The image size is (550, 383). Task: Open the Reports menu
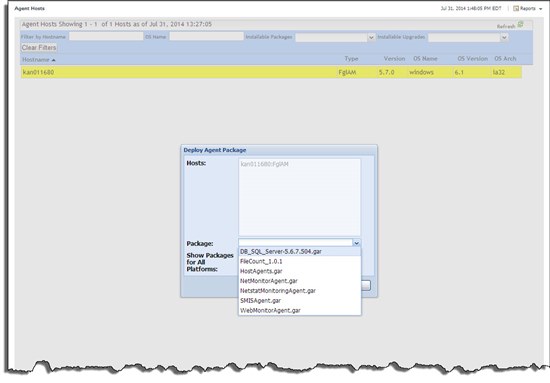click(528, 8)
